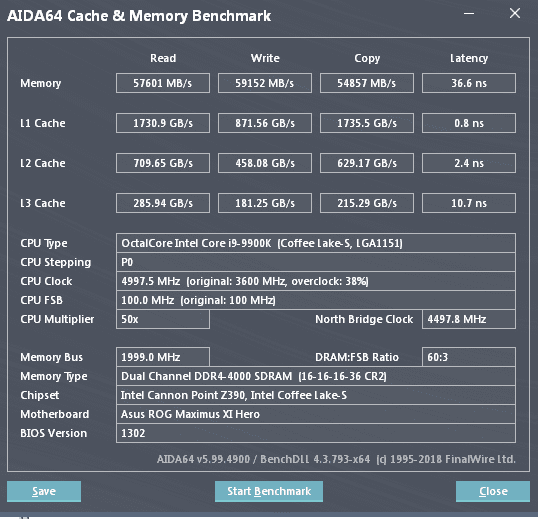Click L1 Cache Write 871.56 GB/s
The width and height of the screenshot is (538, 519).
click(265, 123)
